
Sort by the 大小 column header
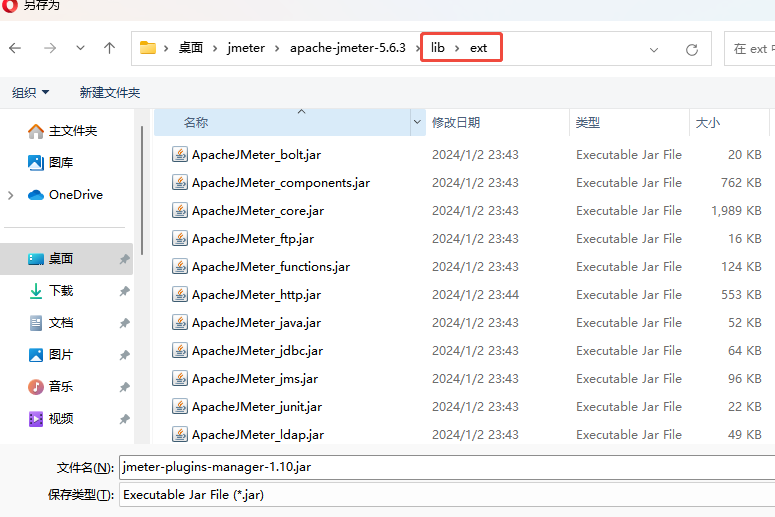[x=729, y=122]
